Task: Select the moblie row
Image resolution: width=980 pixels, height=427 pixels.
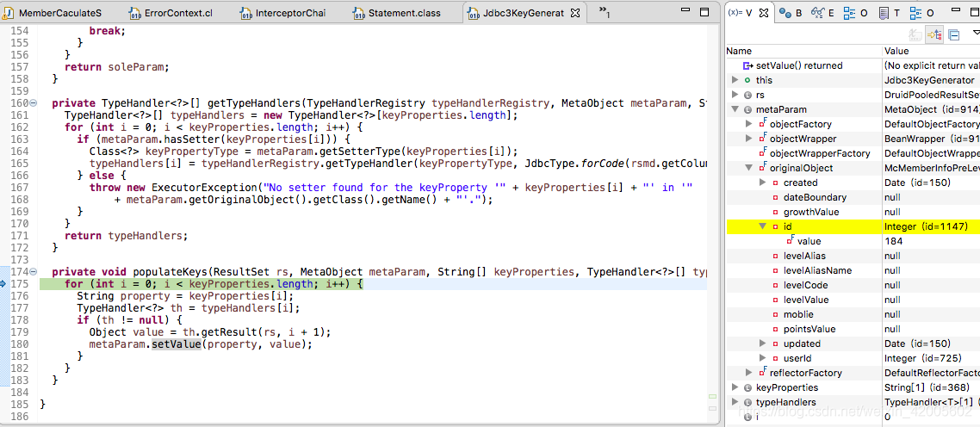Action: pos(853,314)
